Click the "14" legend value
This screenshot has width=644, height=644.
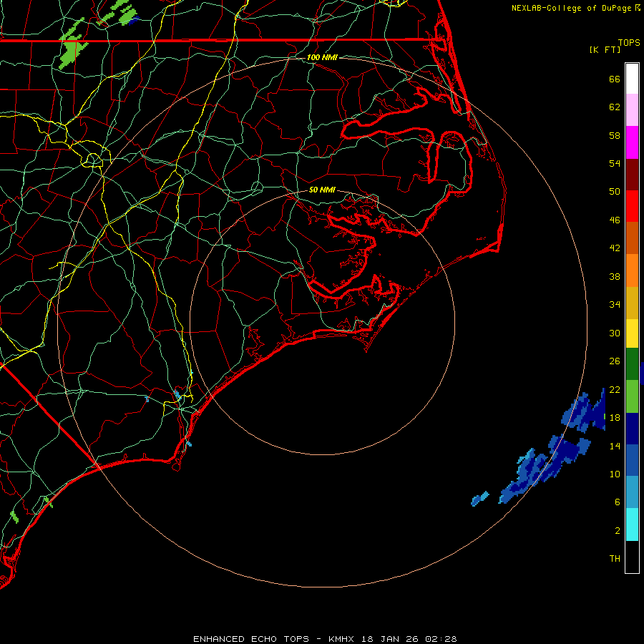coord(615,446)
